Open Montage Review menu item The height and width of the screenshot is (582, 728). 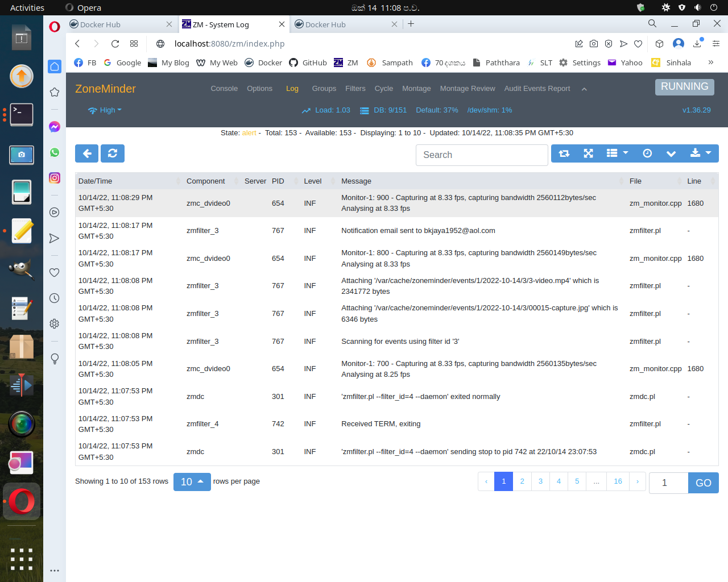(x=468, y=89)
